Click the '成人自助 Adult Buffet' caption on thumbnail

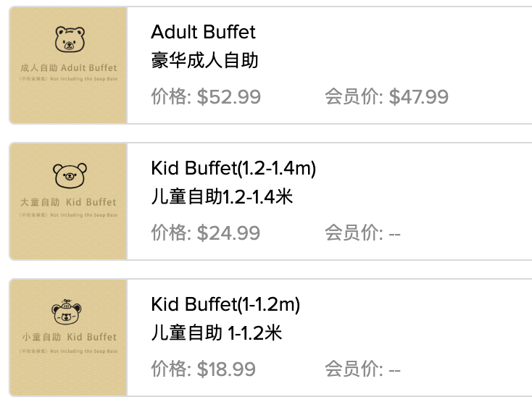coord(68,68)
